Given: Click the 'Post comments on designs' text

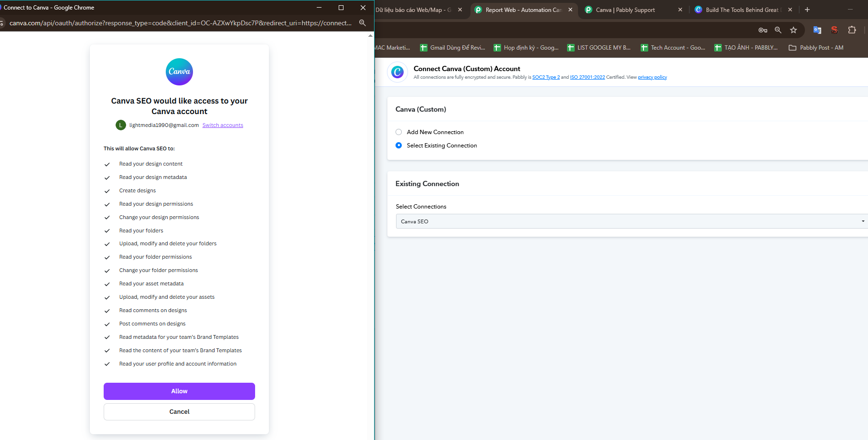Looking at the screenshot, I should point(152,324).
